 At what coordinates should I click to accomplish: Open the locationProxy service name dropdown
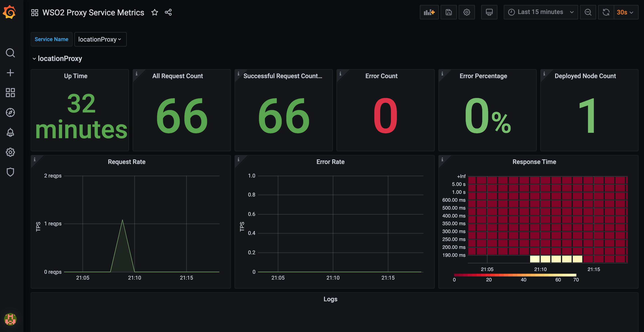[100, 39]
